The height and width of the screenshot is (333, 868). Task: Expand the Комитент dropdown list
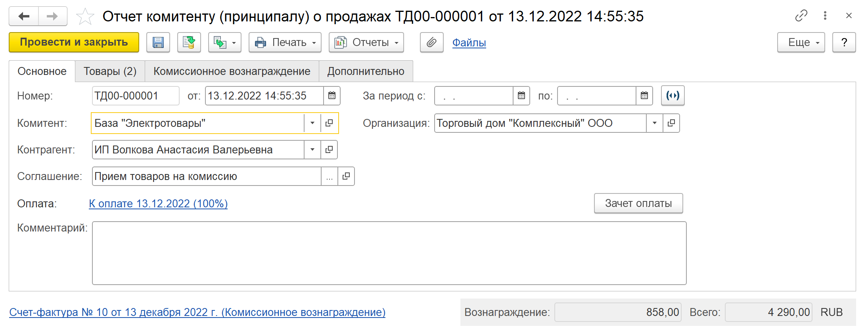312,123
